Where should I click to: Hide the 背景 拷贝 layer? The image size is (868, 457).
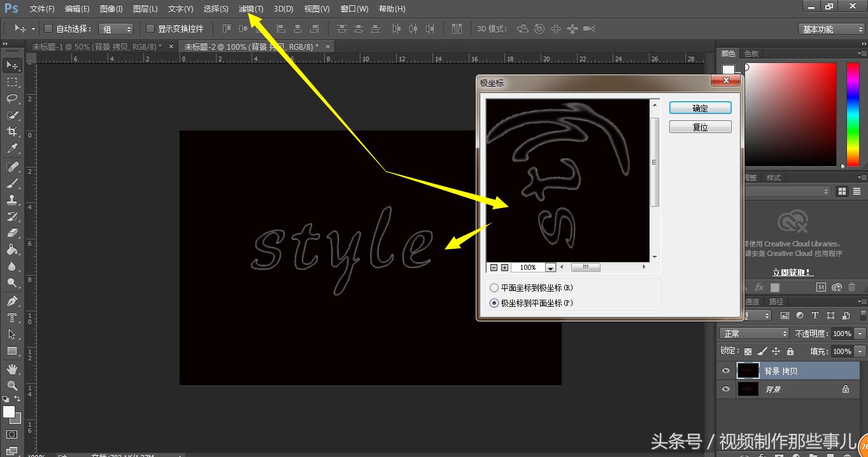(x=726, y=370)
